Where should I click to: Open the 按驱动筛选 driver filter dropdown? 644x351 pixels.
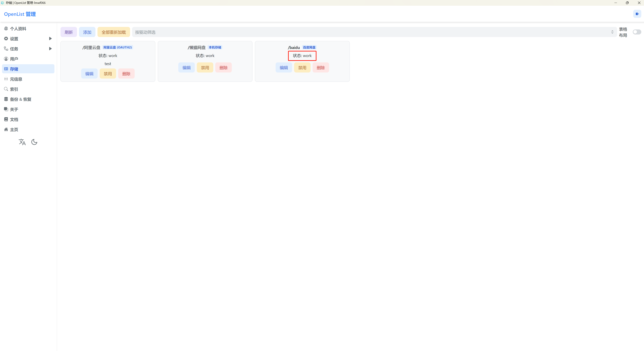click(374, 32)
